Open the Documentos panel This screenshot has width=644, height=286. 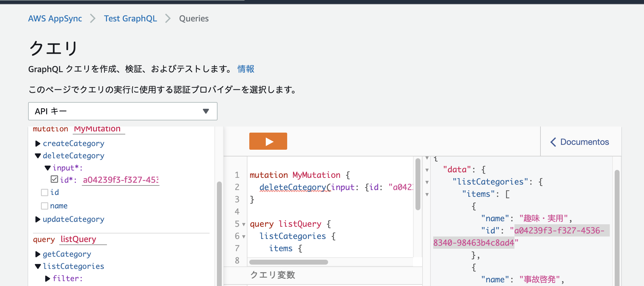[580, 142]
